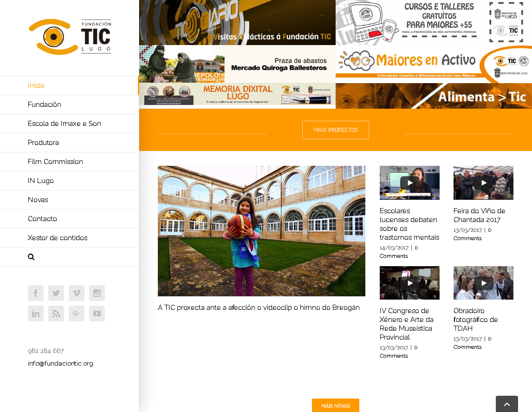Click the info@fundaciontic.org email link
This screenshot has width=532, height=412.
pos(60,363)
